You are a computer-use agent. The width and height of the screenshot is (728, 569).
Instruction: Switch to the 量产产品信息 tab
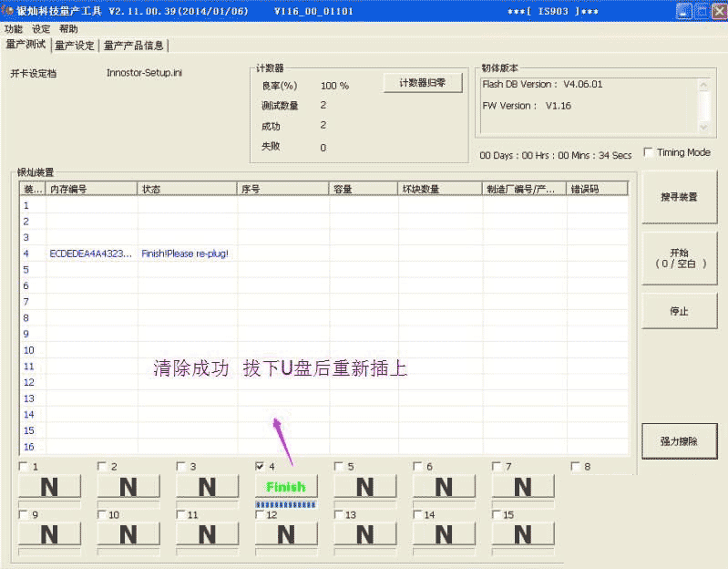[133, 46]
